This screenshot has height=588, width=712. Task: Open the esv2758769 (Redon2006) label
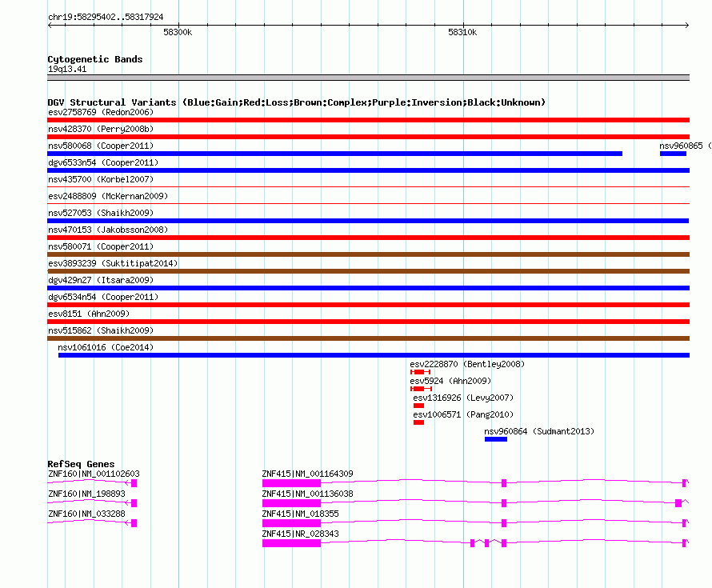[x=101, y=112]
